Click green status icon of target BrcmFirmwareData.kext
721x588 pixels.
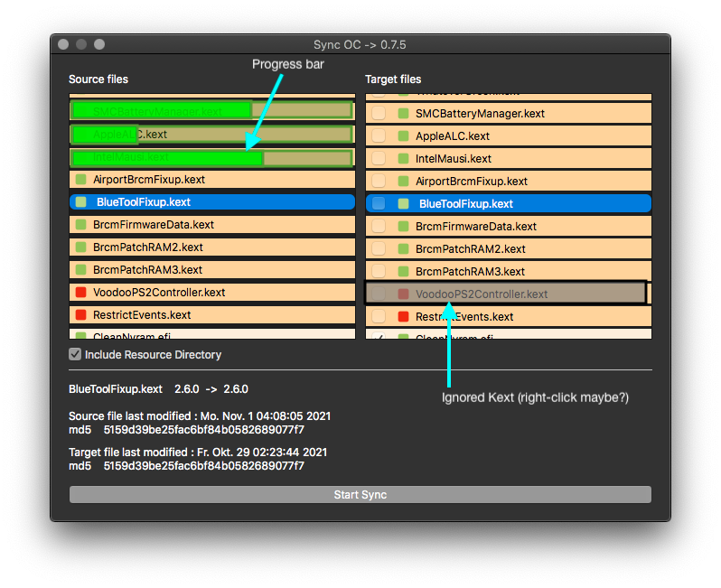coord(403,226)
